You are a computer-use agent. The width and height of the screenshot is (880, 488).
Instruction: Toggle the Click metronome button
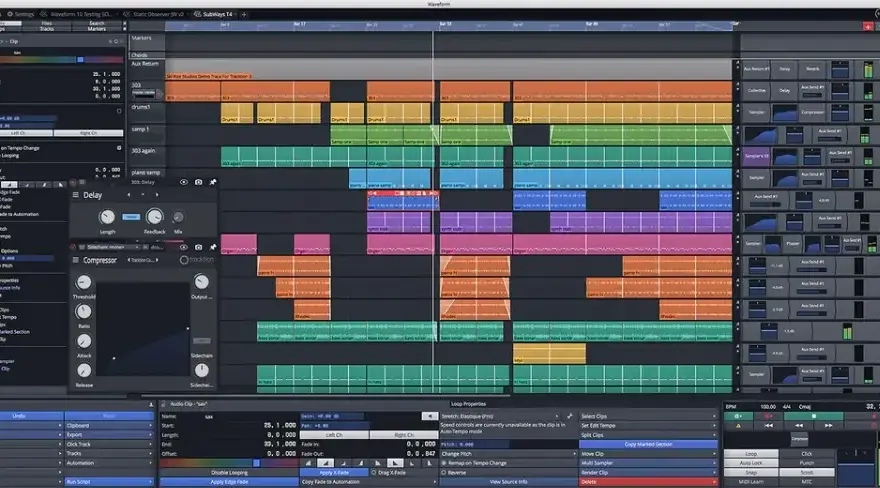806,454
